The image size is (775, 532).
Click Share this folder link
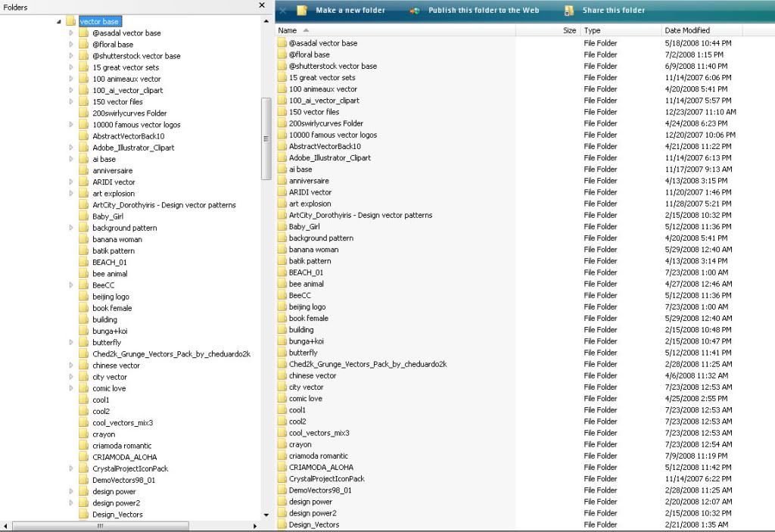click(x=614, y=11)
